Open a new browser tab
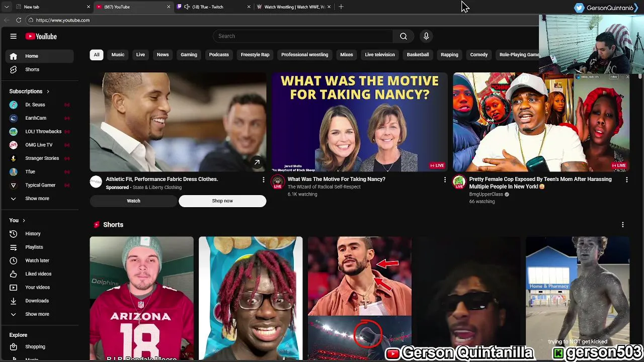Image resolution: width=644 pixels, height=362 pixels. [x=341, y=7]
